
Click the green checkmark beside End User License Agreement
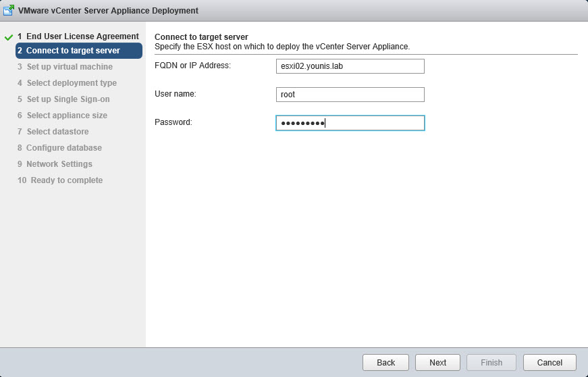[x=8, y=36]
